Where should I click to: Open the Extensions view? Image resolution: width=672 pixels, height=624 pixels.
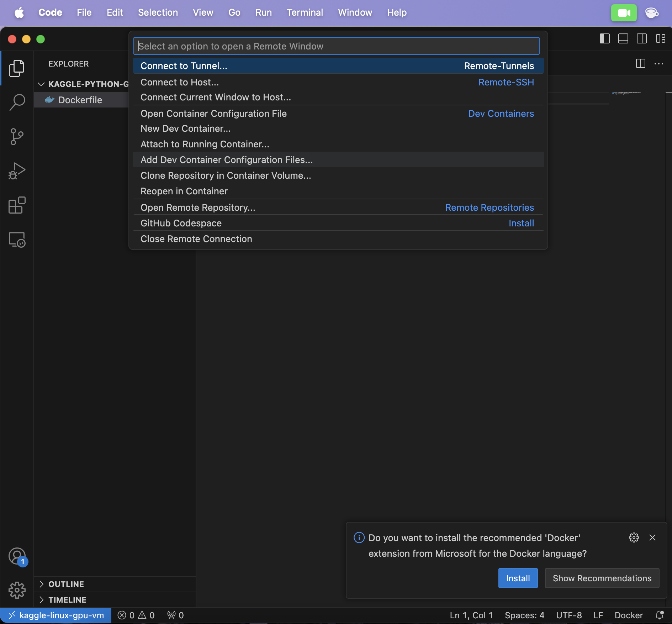(x=17, y=205)
